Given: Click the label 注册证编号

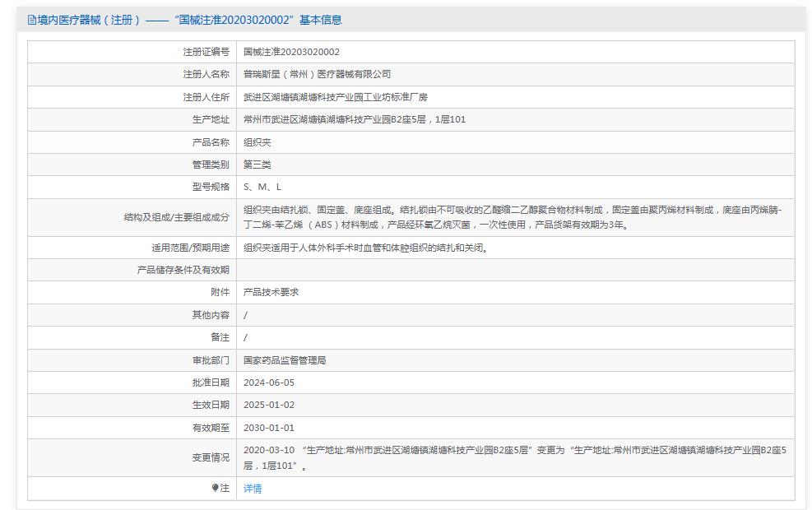Looking at the screenshot, I should pyautogui.click(x=206, y=52).
